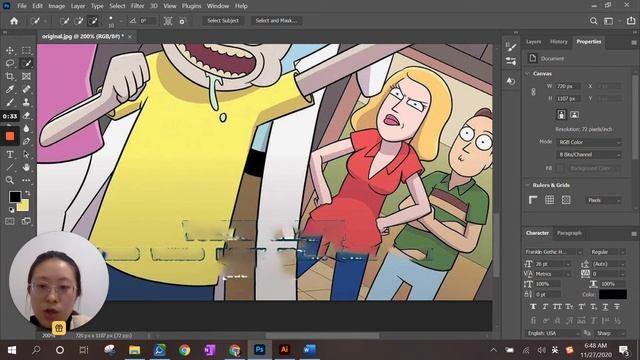Set portrait canvas orientation
This screenshot has width=640, height=360.
coord(562,115)
